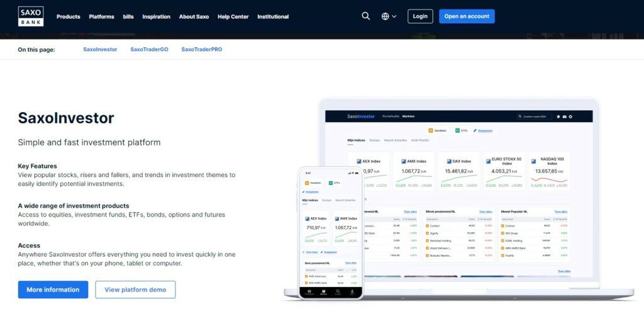644x321 pixels.
Task: Click "Simple and fast investment platform" subtitle
Action: click(89, 143)
